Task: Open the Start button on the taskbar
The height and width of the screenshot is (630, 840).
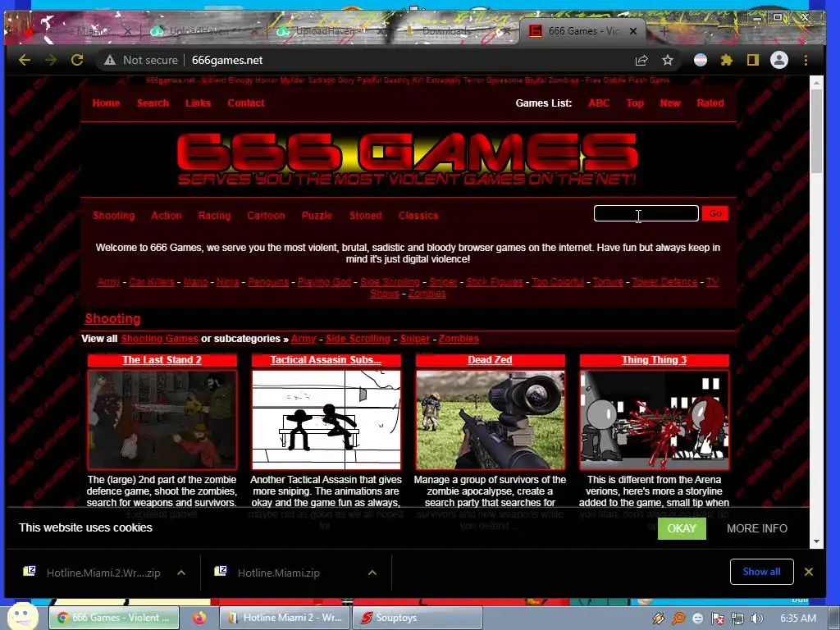Action: point(22,617)
